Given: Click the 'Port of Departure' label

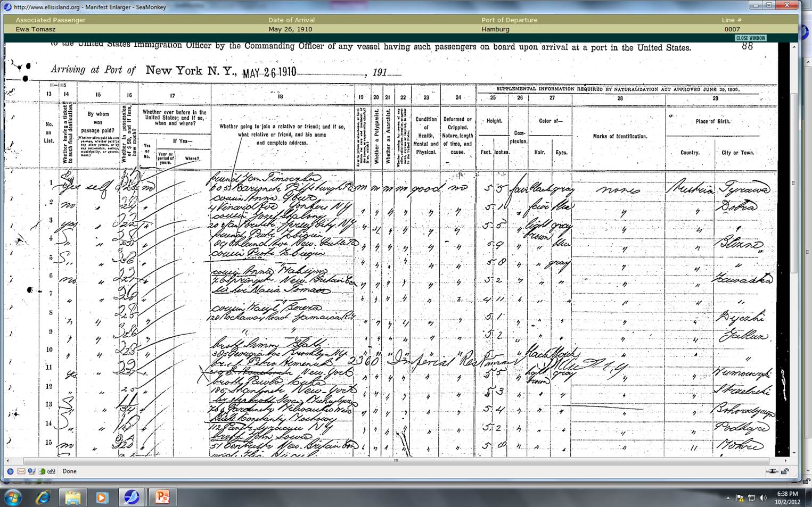Looking at the screenshot, I should point(510,20).
